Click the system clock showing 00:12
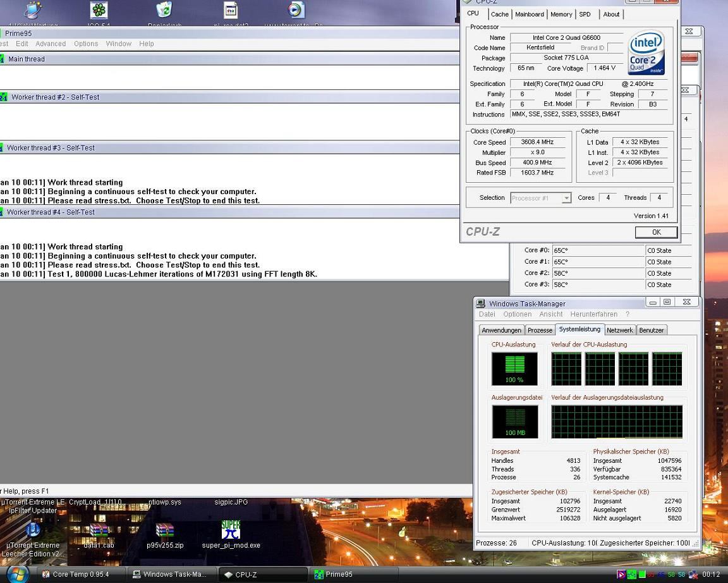 [x=711, y=575]
